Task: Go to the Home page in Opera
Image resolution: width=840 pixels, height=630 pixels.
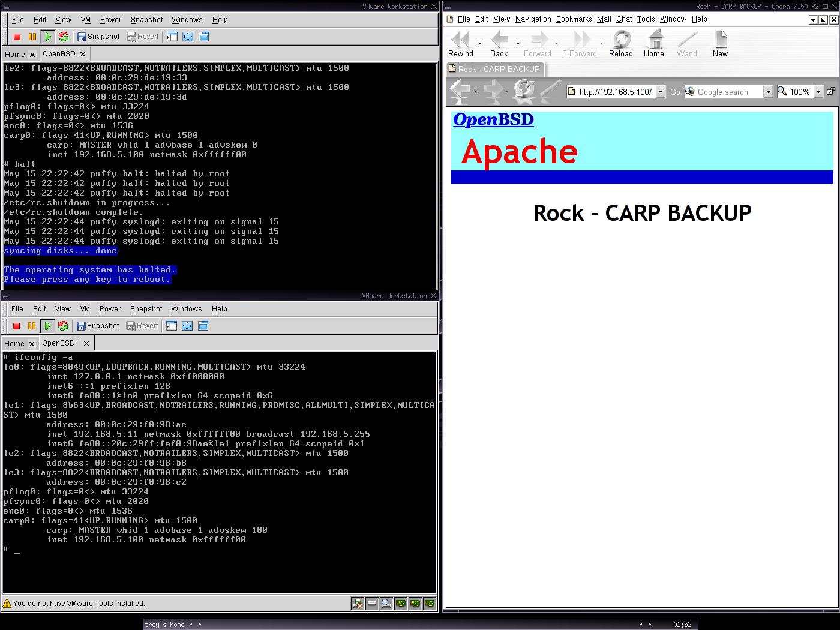Action: click(x=654, y=44)
